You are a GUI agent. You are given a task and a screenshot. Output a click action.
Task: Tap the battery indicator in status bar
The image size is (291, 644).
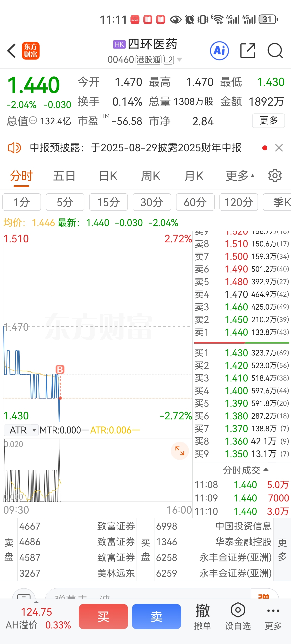(x=268, y=19)
